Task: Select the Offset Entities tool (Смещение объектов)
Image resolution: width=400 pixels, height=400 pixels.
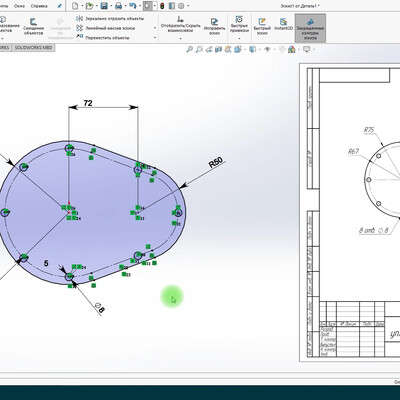Action: pos(34,27)
